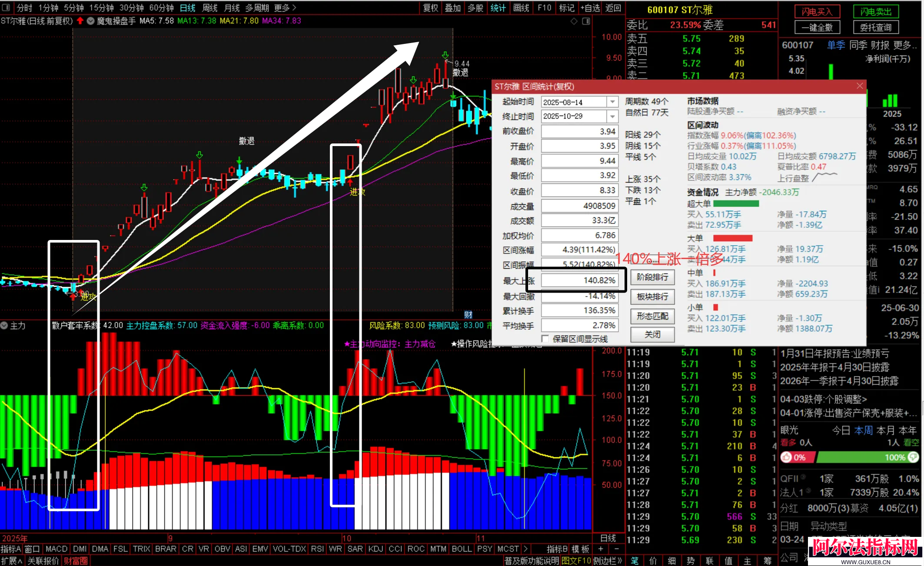This screenshot has height=566, width=924.
Task: Click the 闪电买入 button
Action: click(x=817, y=12)
